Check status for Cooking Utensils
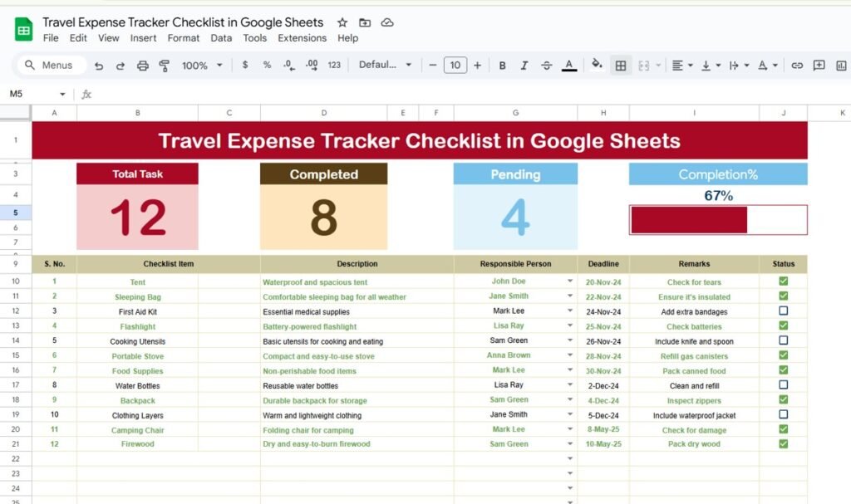The height and width of the screenshot is (504, 851). click(783, 340)
